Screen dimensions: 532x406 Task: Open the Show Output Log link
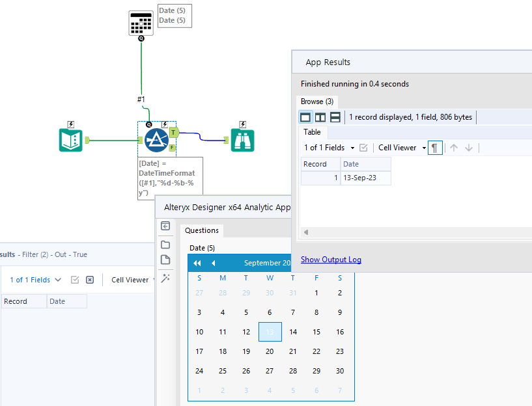click(x=331, y=260)
